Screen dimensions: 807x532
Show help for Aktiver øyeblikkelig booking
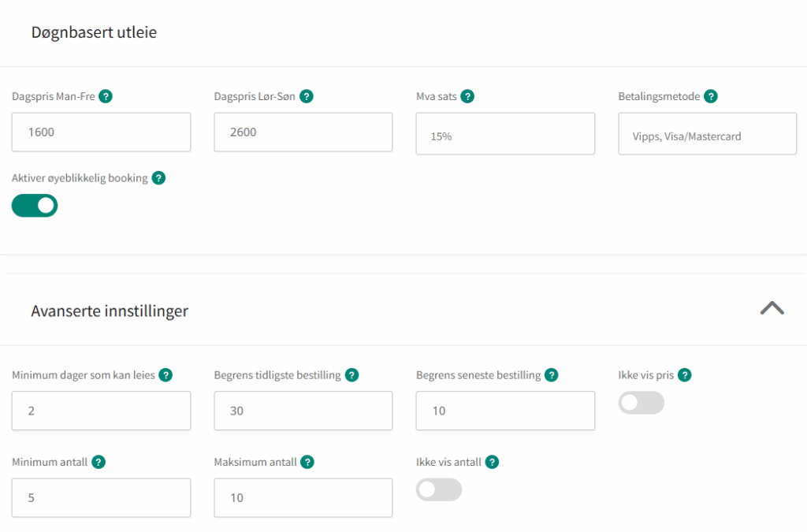[158, 178]
